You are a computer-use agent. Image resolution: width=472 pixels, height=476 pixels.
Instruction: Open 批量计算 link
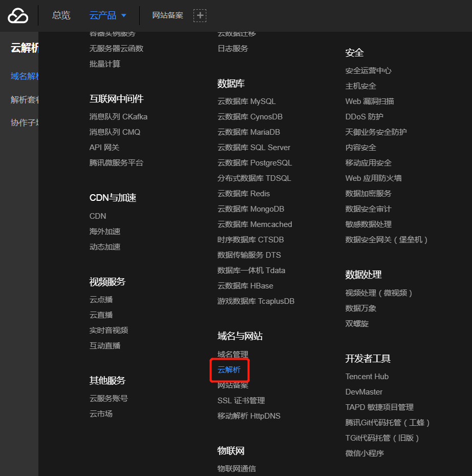(x=104, y=64)
